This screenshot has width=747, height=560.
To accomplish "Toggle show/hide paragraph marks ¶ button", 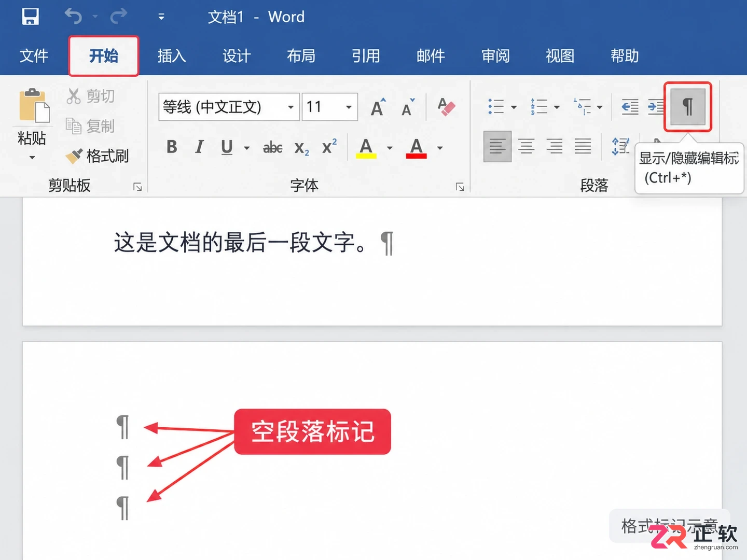I will coord(688,107).
